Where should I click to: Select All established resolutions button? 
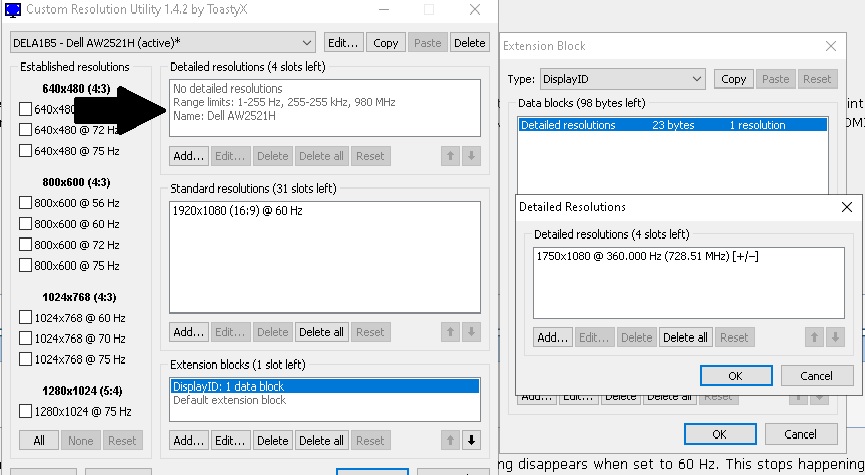[38, 441]
